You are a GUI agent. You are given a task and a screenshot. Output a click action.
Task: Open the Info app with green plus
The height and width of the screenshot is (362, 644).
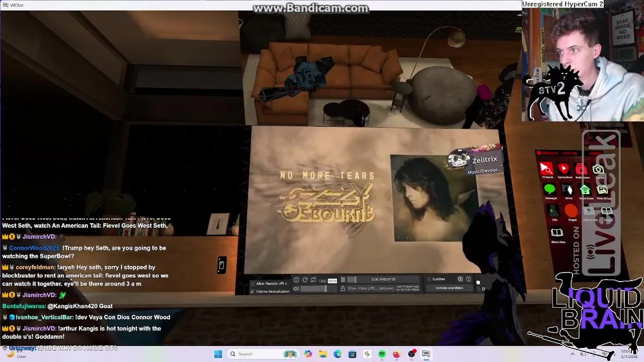[x=554, y=212]
